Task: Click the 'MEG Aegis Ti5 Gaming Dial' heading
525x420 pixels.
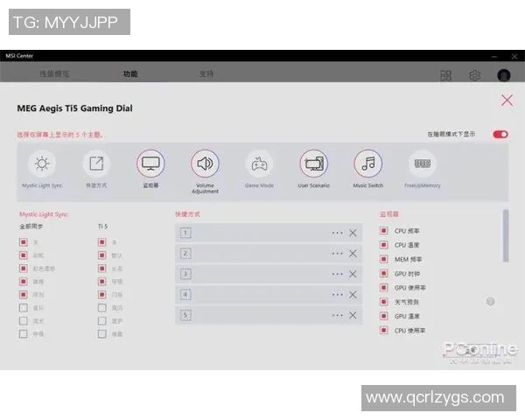Action: 74,108
